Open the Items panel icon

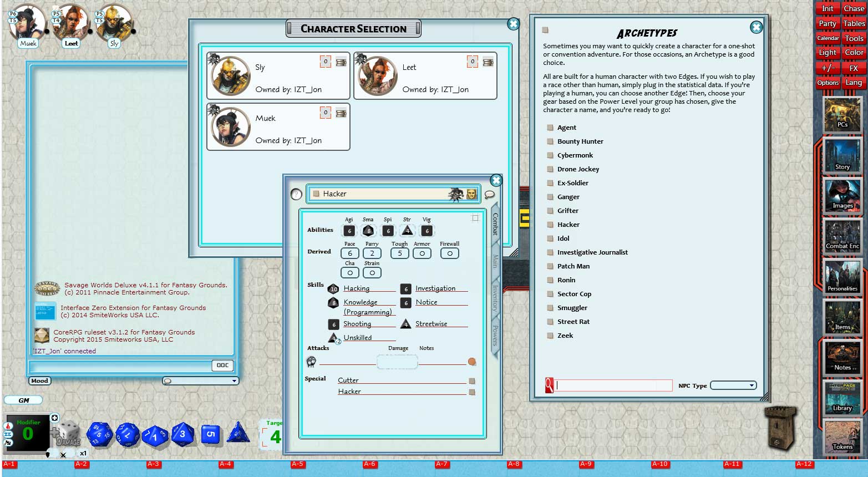pyautogui.click(x=842, y=316)
